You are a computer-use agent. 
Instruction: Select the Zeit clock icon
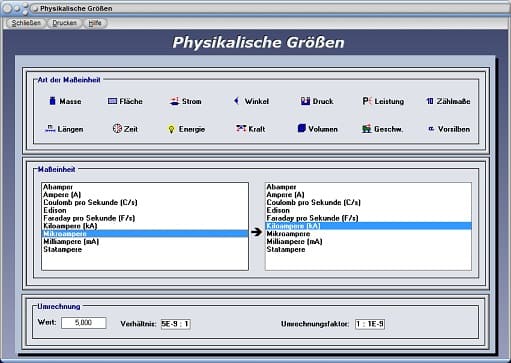(x=117, y=128)
